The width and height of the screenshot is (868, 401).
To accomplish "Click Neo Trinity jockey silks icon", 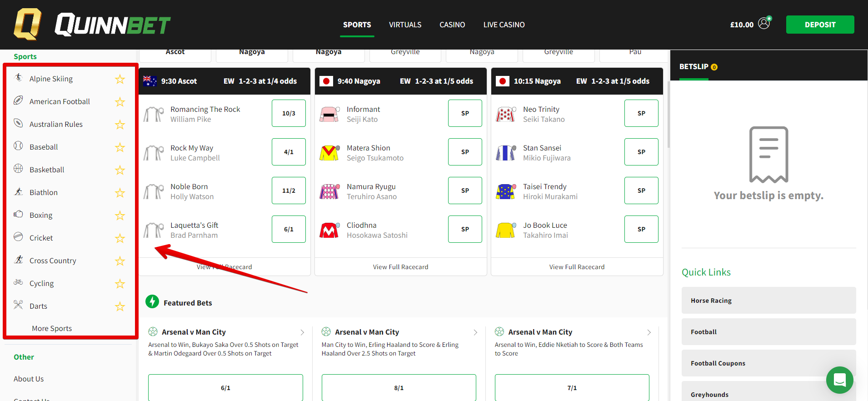I will [x=506, y=114].
